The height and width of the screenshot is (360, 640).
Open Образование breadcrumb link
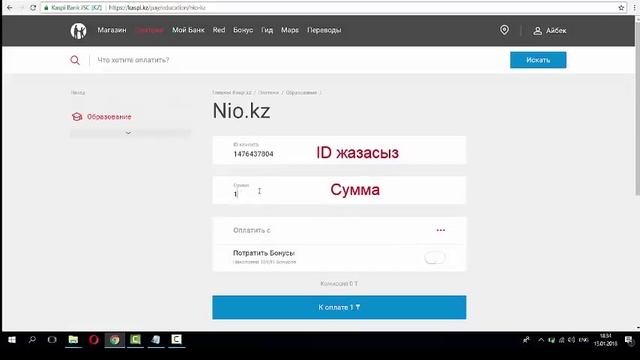click(x=301, y=93)
